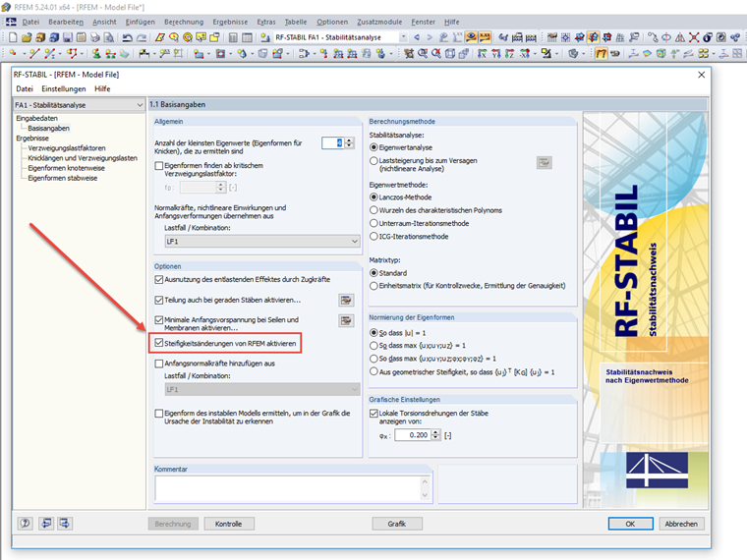
Task: Uncheck Steifigkeitsänderungen von RFEM aktivieren
Action: pyautogui.click(x=159, y=343)
